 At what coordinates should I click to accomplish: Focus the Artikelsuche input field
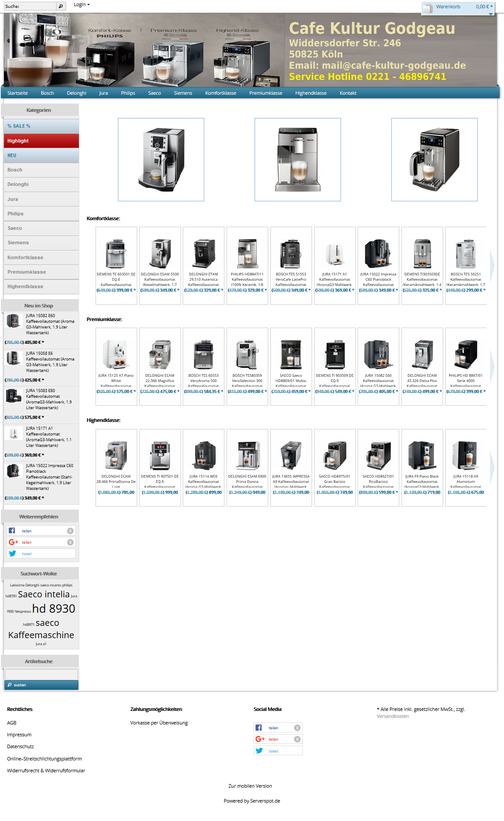point(41,674)
